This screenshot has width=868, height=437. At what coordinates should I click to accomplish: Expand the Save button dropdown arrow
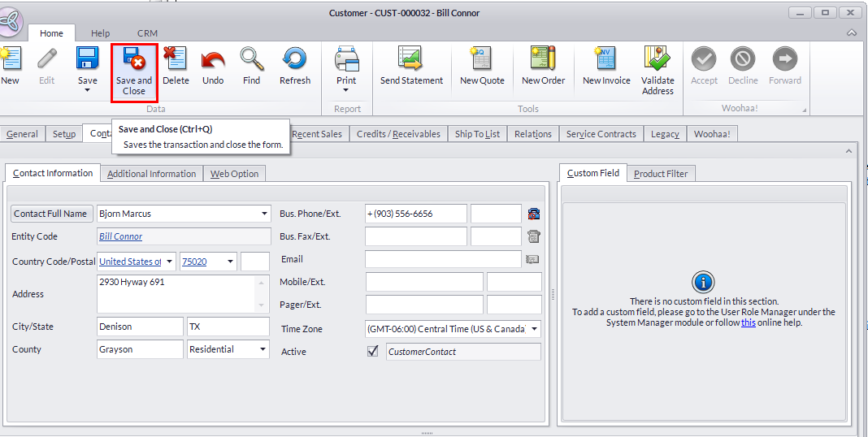(x=87, y=90)
